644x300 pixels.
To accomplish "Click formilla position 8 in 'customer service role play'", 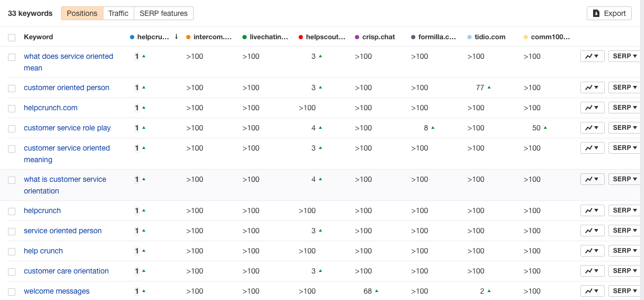I will 426,128.
